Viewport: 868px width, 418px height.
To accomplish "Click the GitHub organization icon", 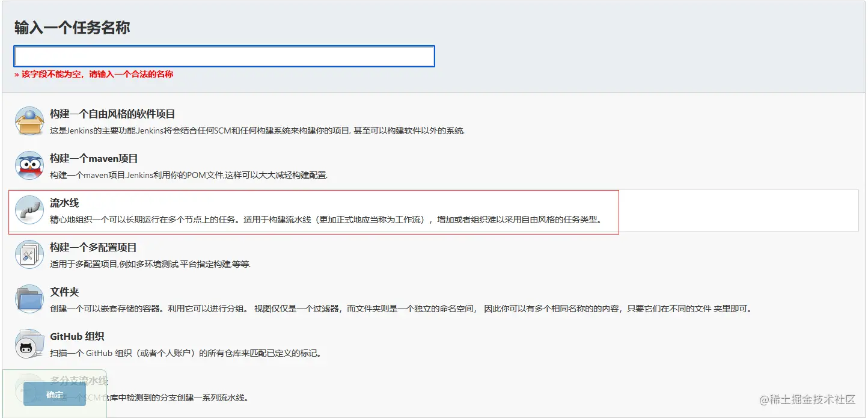I will coord(29,343).
